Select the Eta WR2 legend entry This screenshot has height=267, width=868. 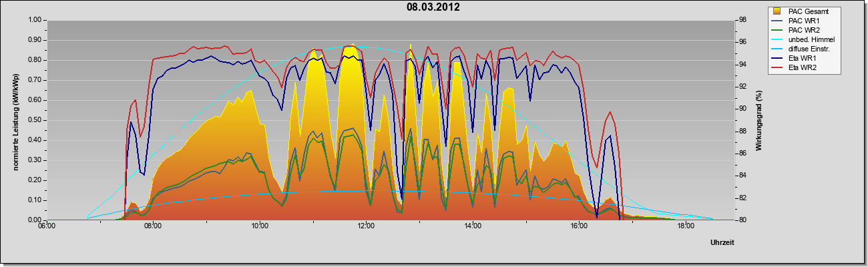[803, 67]
